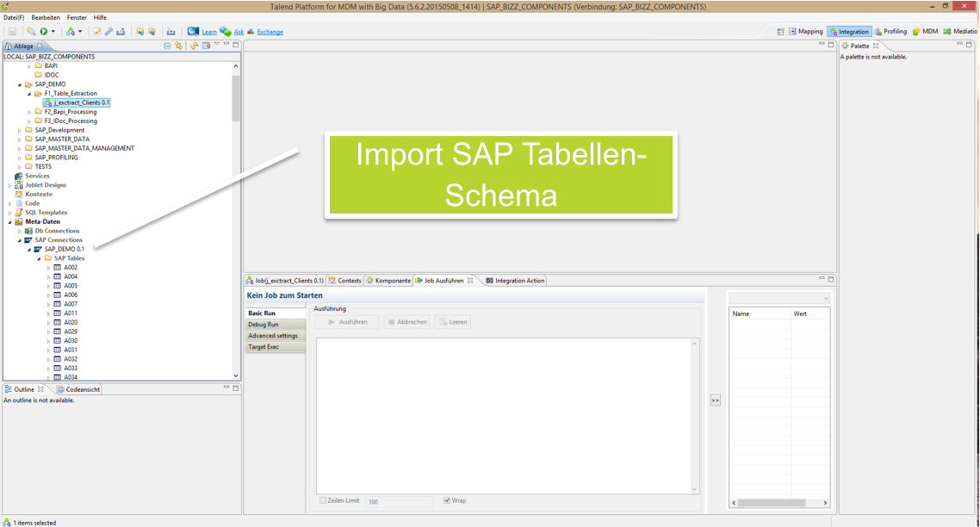Close the Job Ausführen tab
This screenshot has width=980, height=527.
point(470,280)
